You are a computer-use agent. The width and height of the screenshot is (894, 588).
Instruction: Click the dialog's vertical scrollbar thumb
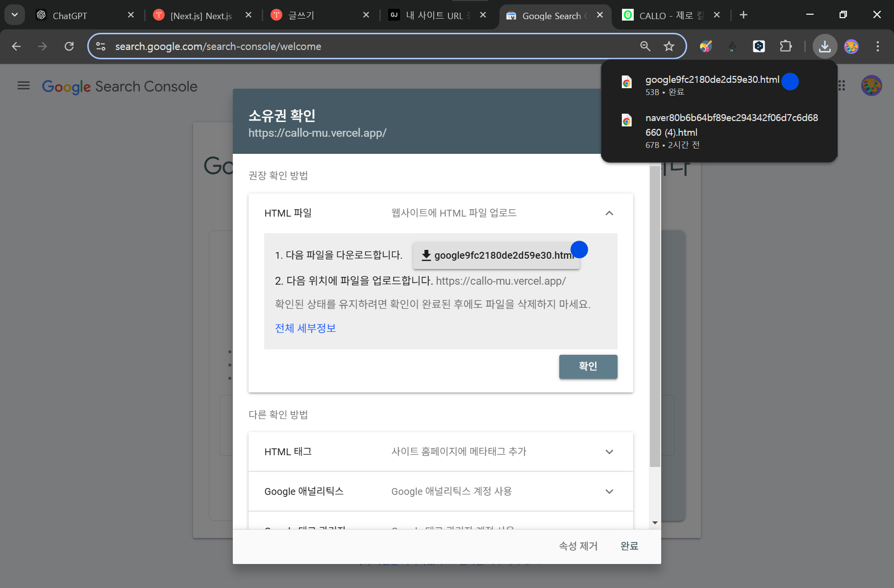tap(655, 316)
